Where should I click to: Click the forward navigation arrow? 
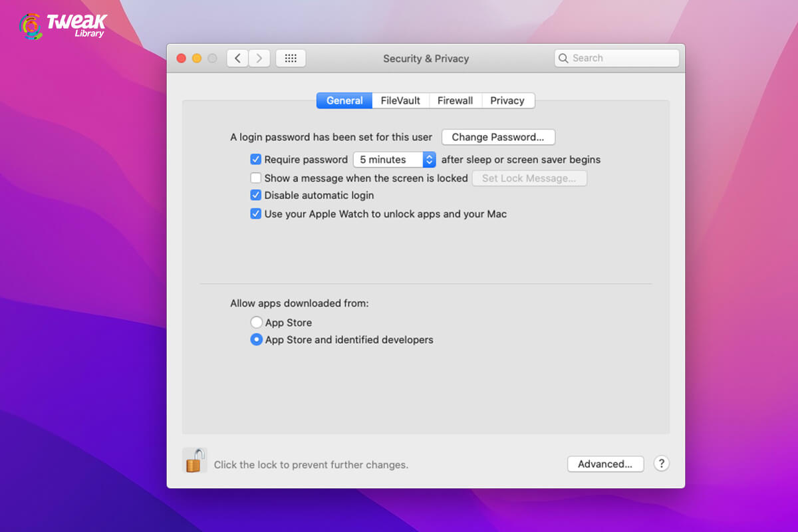click(259, 58)
